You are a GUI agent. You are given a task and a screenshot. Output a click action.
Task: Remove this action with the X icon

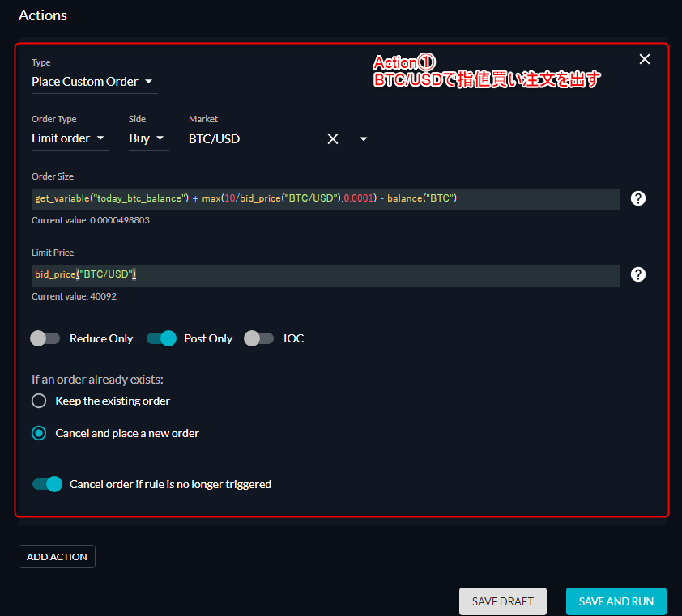pos(644,59)
